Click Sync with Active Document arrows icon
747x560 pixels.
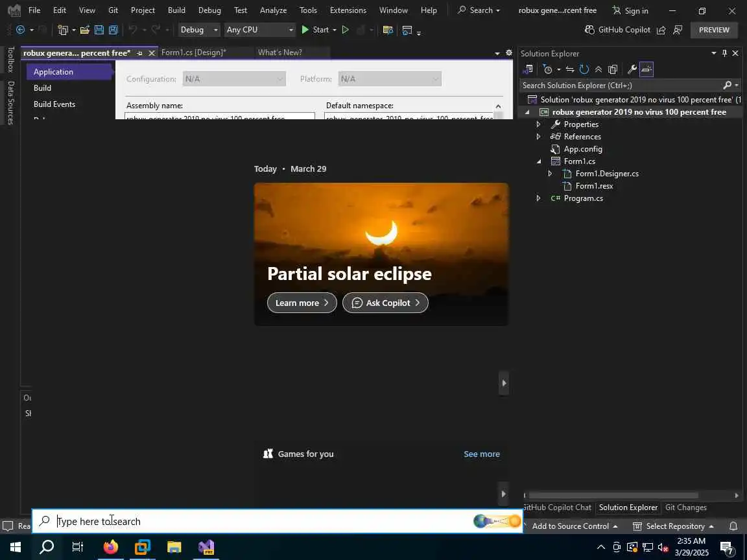(570, 69)
